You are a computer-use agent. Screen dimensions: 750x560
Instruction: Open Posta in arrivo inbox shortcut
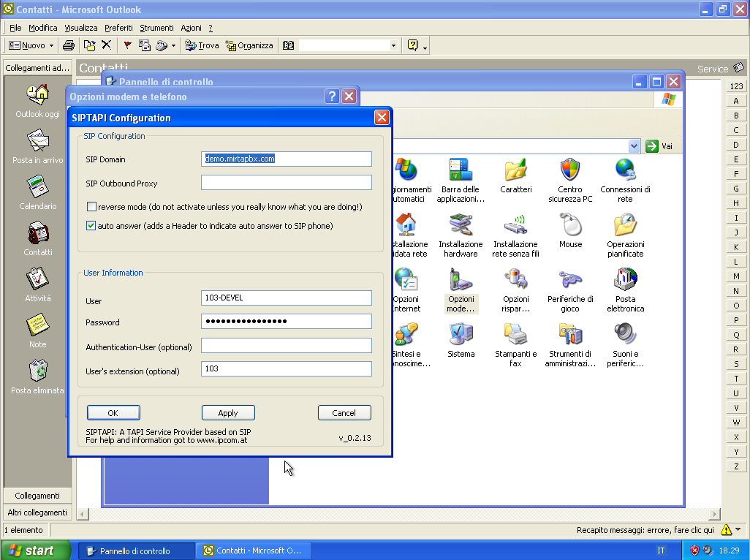[x=38, y=147]
